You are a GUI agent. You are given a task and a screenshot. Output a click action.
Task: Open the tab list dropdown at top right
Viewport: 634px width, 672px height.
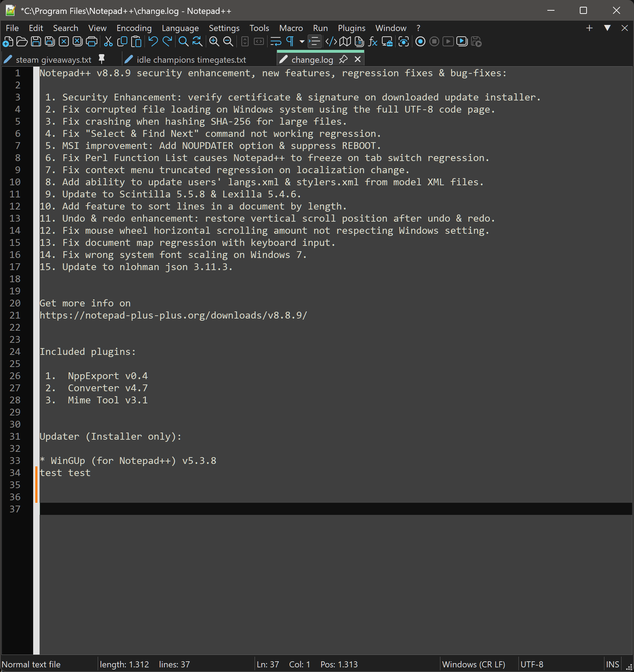tap(607, 28)
